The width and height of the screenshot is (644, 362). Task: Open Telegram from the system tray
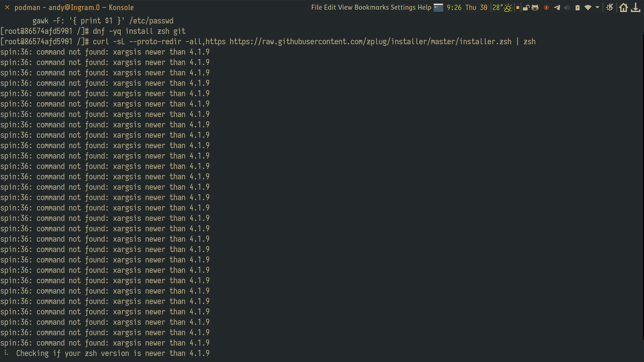pyautogui.click(x=557, y=7)
